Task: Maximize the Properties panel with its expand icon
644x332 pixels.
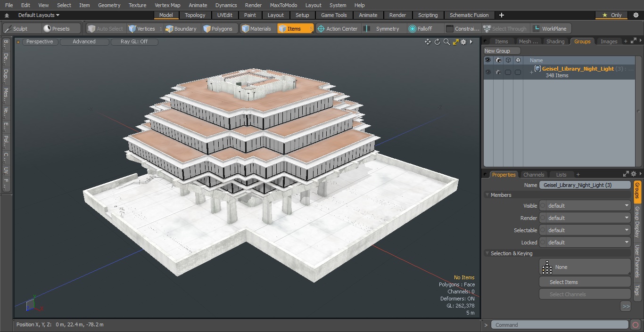Action: click(x=626, y=174)
